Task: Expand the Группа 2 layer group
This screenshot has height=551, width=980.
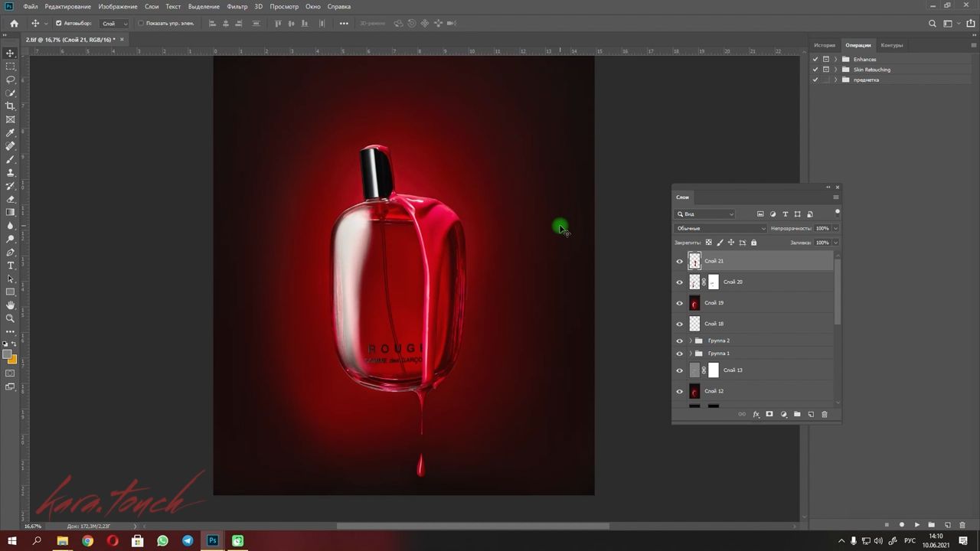Action: tap(691, 341)
